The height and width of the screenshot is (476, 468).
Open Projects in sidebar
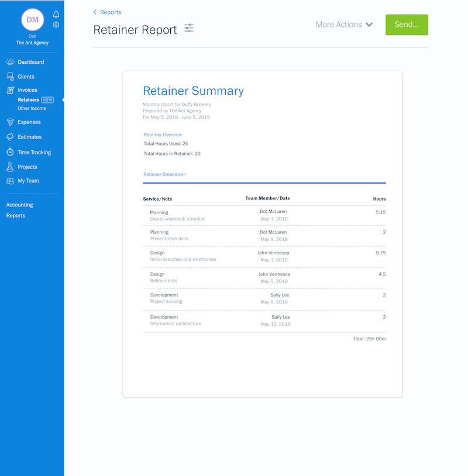[x=27, y=167]
